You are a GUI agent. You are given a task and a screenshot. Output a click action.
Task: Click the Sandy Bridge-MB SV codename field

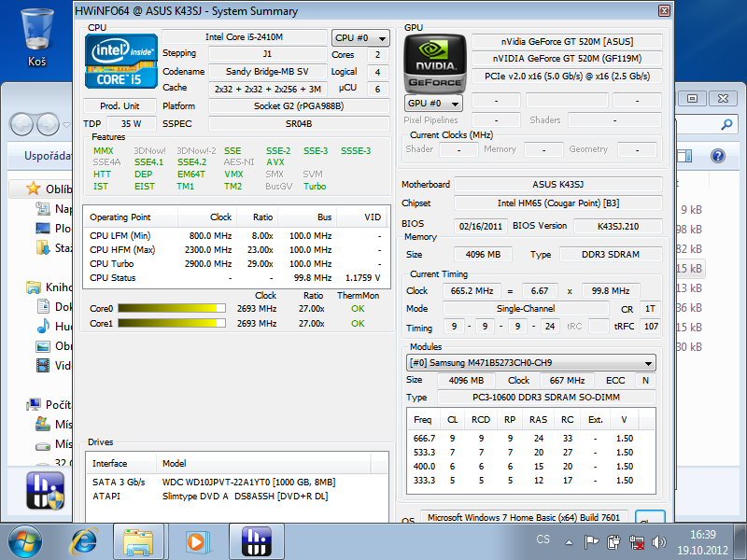[x=267, y=72]
